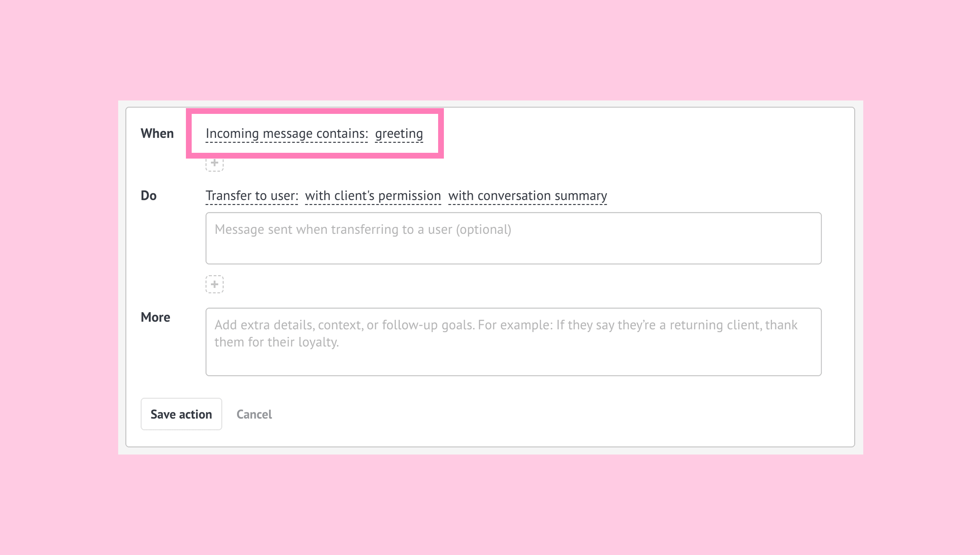Open the 'Incoming message contains:' trigger dropdown
980x555 pixels.
point(286,133)
